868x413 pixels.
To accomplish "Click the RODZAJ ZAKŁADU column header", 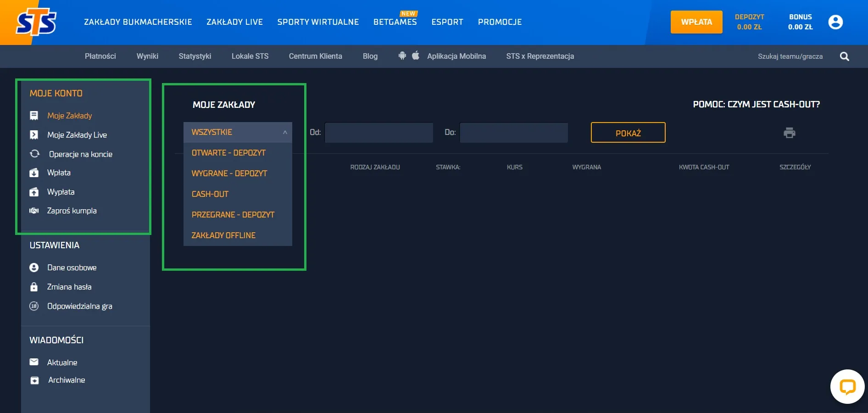I will 375,167.
